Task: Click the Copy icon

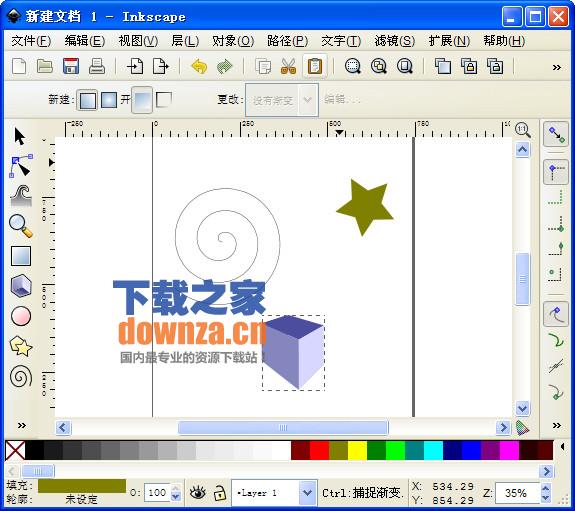Action: (263, 66)
